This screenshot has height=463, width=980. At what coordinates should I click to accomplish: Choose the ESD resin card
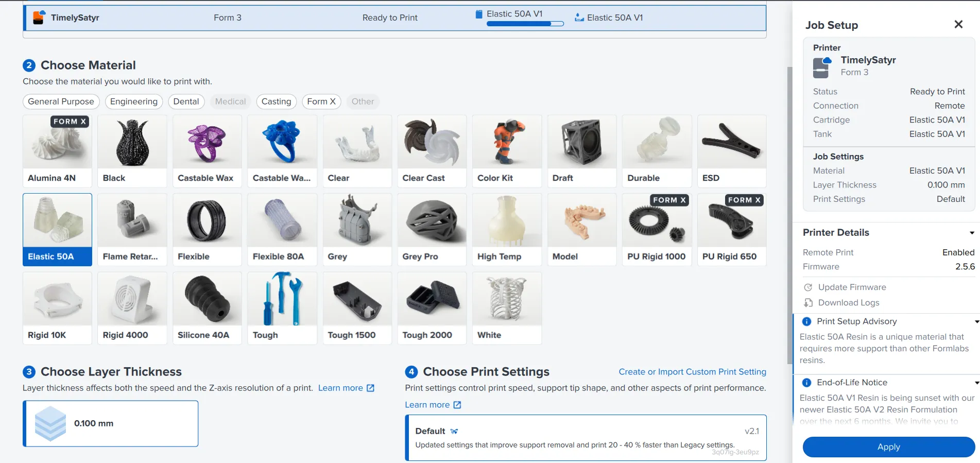pos(732,151)
